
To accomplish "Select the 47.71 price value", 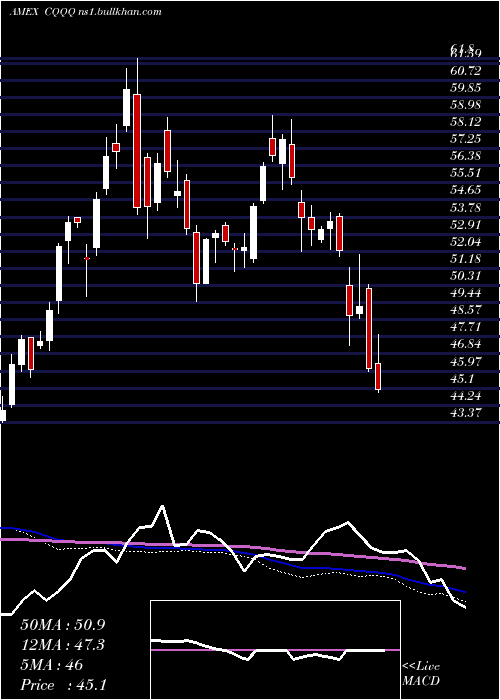I will tap(466, 327).
